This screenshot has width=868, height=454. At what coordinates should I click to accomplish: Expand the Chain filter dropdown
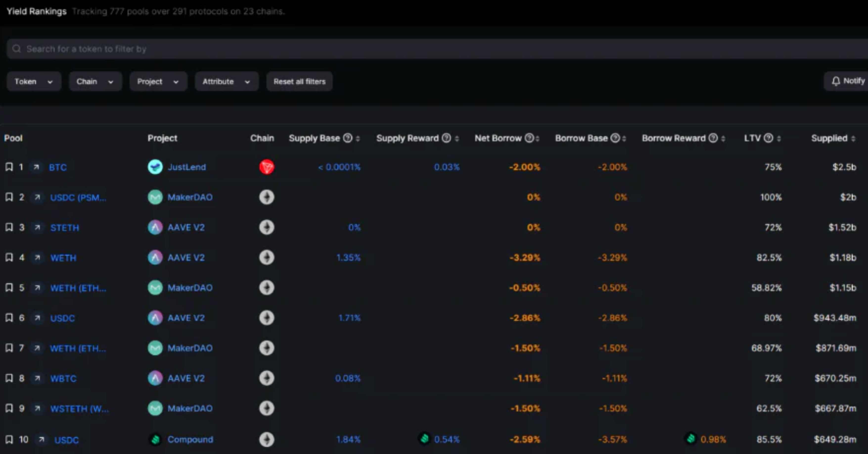click(x=93, y=81)
